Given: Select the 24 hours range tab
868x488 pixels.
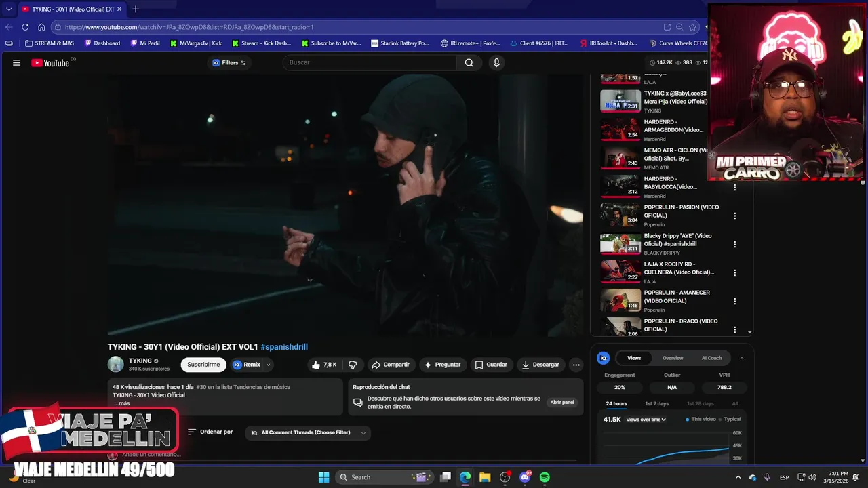Looking at the screenshot, I should click(x=616, y=403).
